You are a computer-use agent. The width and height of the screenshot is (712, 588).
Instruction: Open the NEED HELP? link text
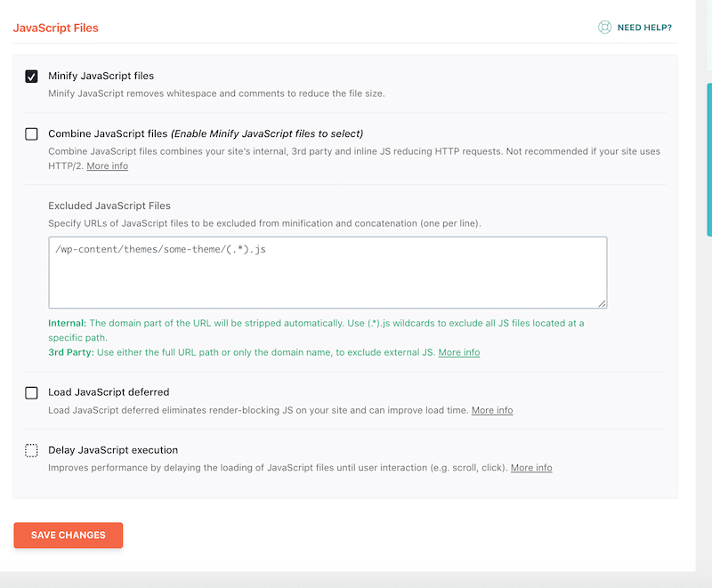644,28
